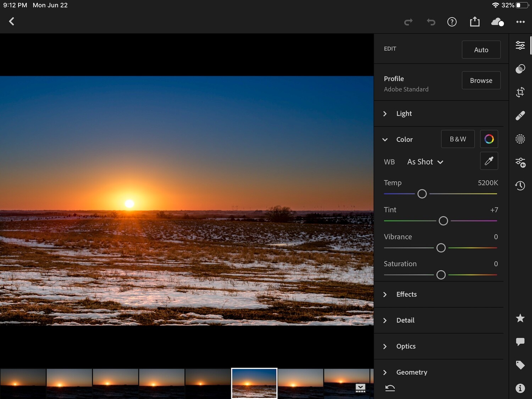
Task: Click the cloud sync status icon
Action: (497, 22)
